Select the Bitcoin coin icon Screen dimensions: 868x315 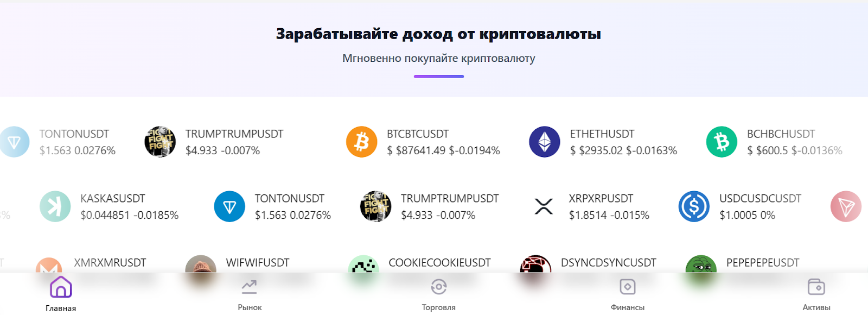[x=362, y=142]
